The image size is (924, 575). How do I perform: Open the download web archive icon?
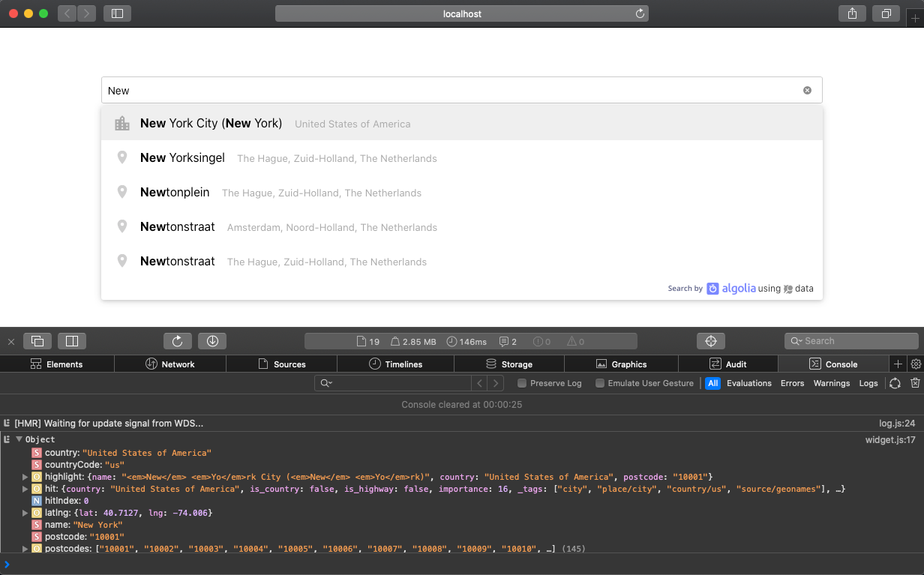tap(212, 340)
